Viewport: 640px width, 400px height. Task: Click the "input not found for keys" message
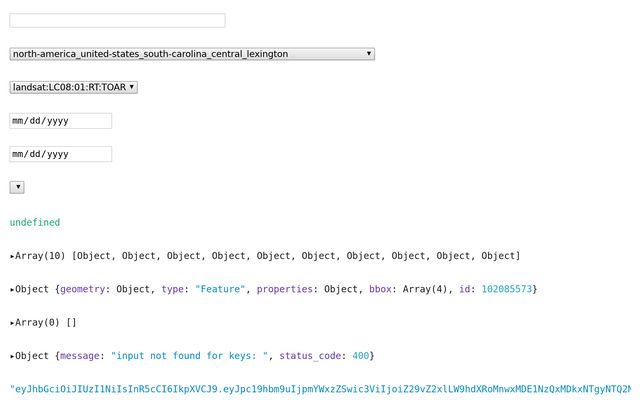pyautogui.click(x=191, y=356)
